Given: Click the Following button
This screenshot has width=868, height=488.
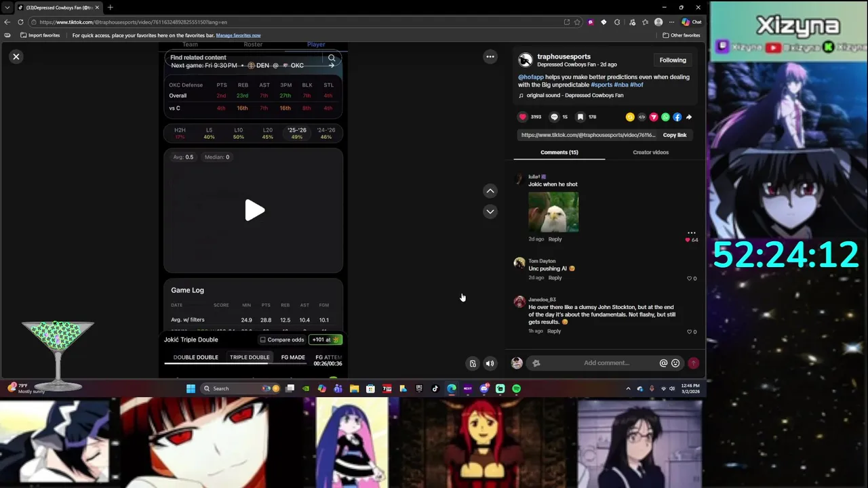Looking at the screenshot, I should pos(673,60).
